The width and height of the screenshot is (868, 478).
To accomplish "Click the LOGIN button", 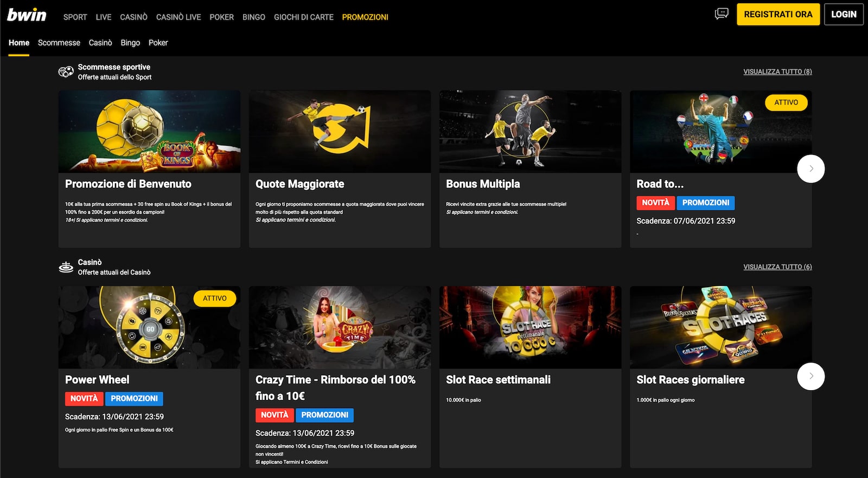I will [844, 15].
